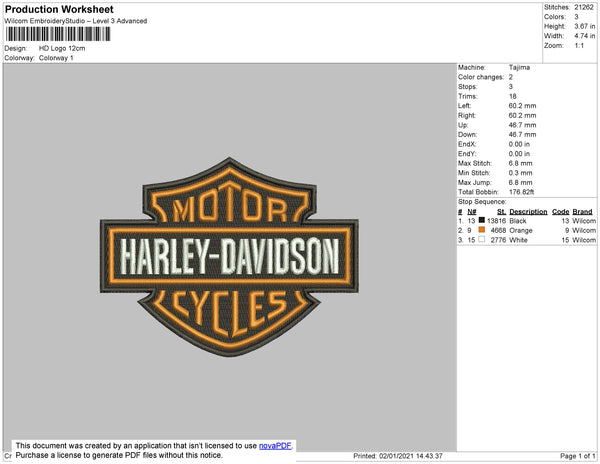This screenshot has height=464, width=600.
Task: Click the stitch count 13816 in Black row
Action: pyautogui.click(x=496, y=221)
